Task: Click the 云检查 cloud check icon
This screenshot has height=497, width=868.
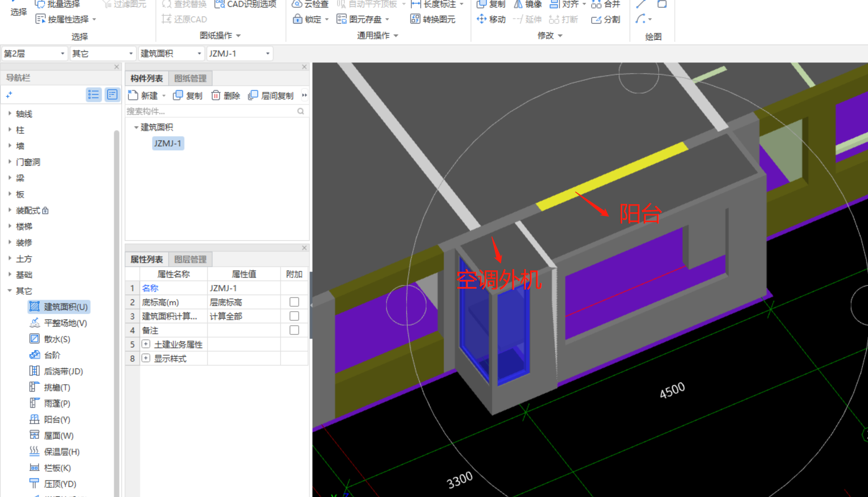Action: pos(297,4)
